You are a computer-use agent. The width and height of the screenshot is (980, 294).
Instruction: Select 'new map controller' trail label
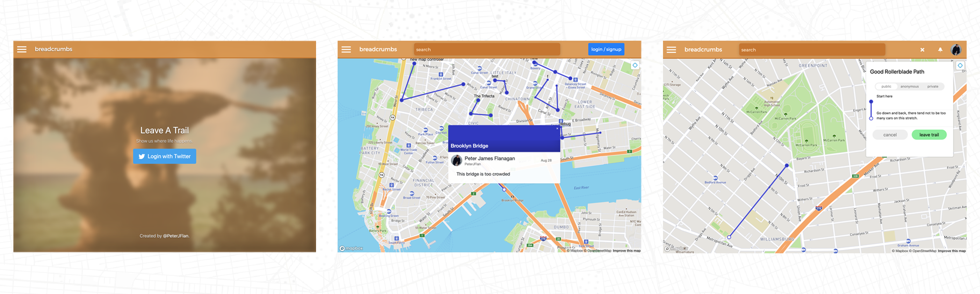click(427, 60)
